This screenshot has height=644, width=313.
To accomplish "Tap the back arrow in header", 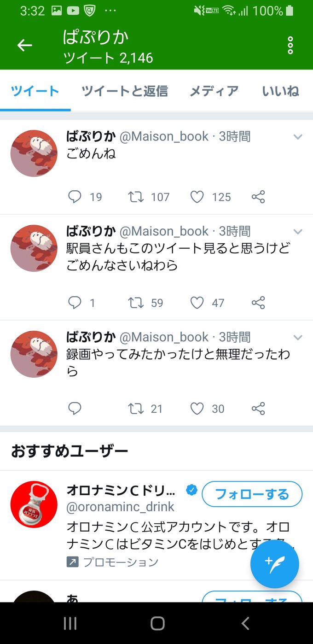I will [25, 45].
